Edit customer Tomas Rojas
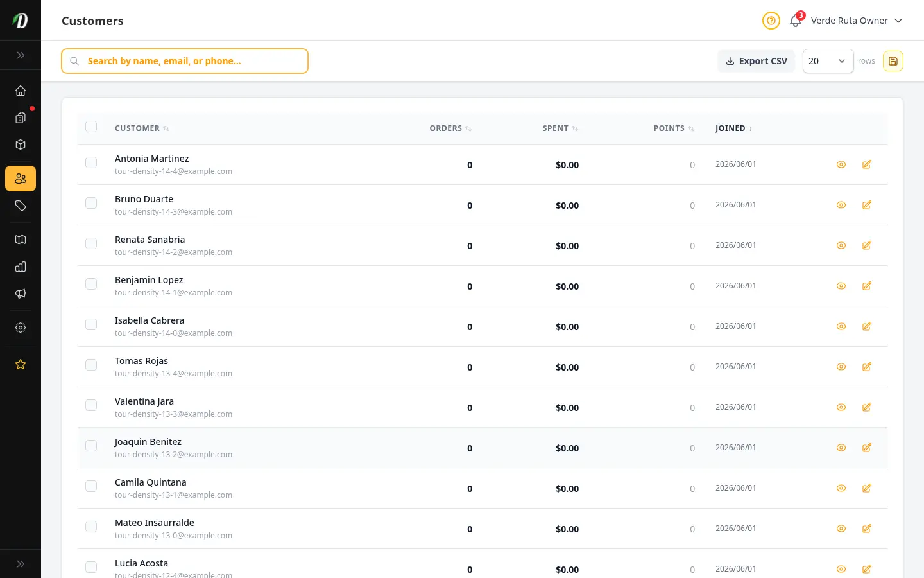 867,367
